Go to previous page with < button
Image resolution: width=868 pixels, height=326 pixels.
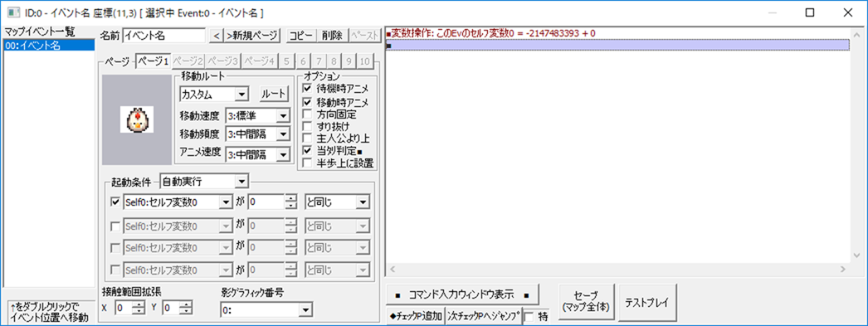click(x=217, y=36)
